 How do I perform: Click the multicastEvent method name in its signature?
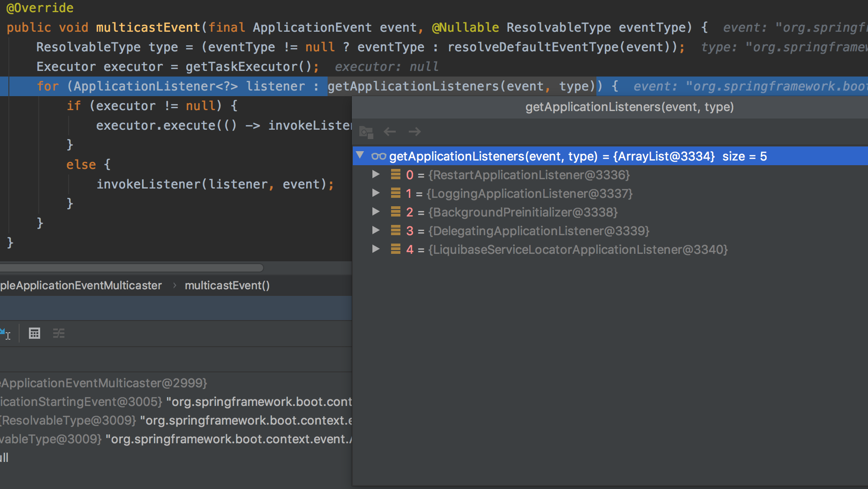(x=148, y=28)
